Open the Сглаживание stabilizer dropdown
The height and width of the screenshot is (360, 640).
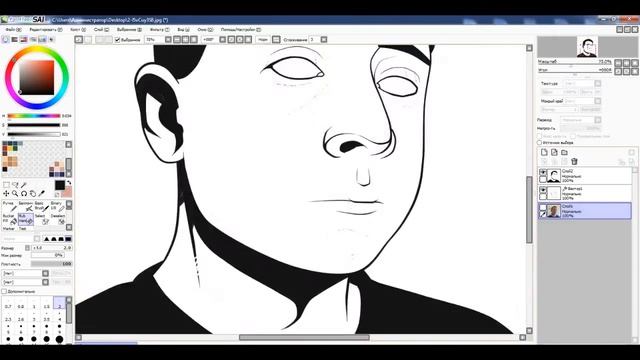pyautogui.click(x=324, y=40)
